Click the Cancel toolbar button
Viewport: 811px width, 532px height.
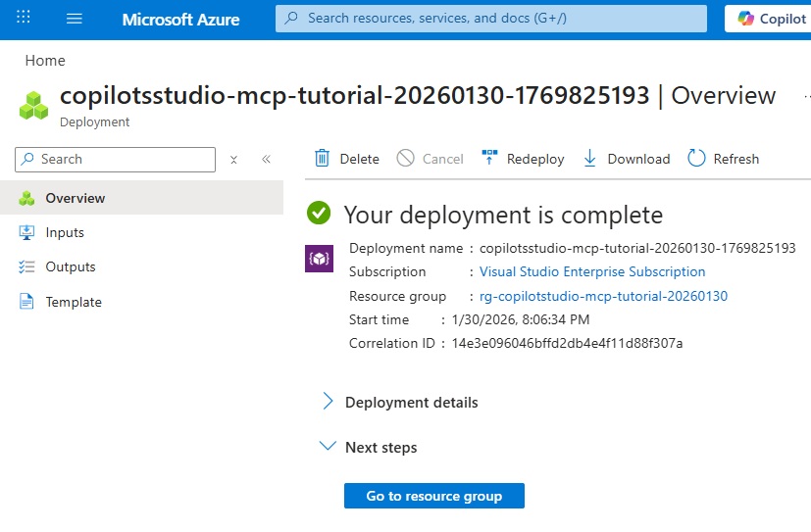click(x=430, y=159)
